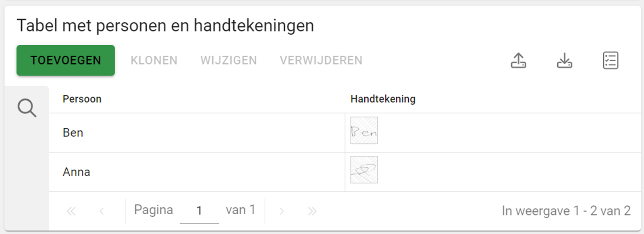644x234 pixels.
Task: Click the table title heading
Action: [165, 25]
